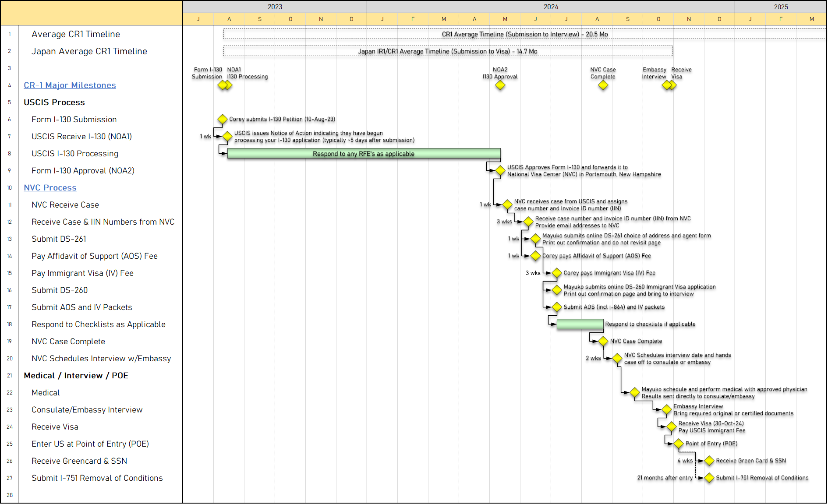Click 'Submit DS-260' task name

coord(60,290)
